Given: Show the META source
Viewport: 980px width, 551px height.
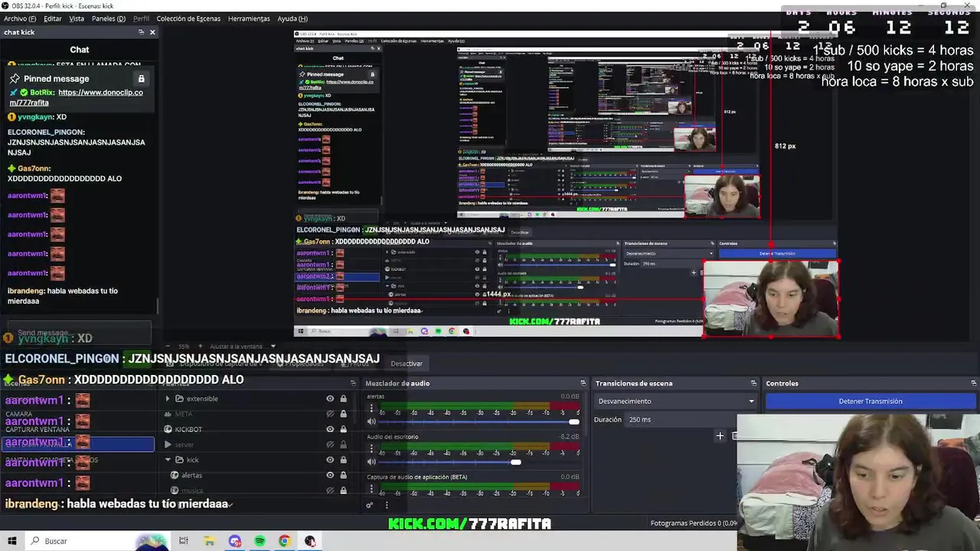Looking at the screenshot, I should [330, 414].
